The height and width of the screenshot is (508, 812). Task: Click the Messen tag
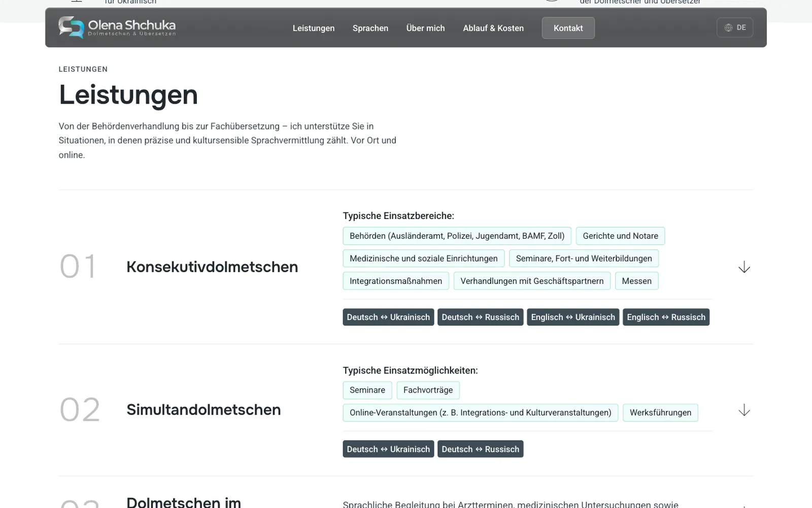[x=636, y=281]
